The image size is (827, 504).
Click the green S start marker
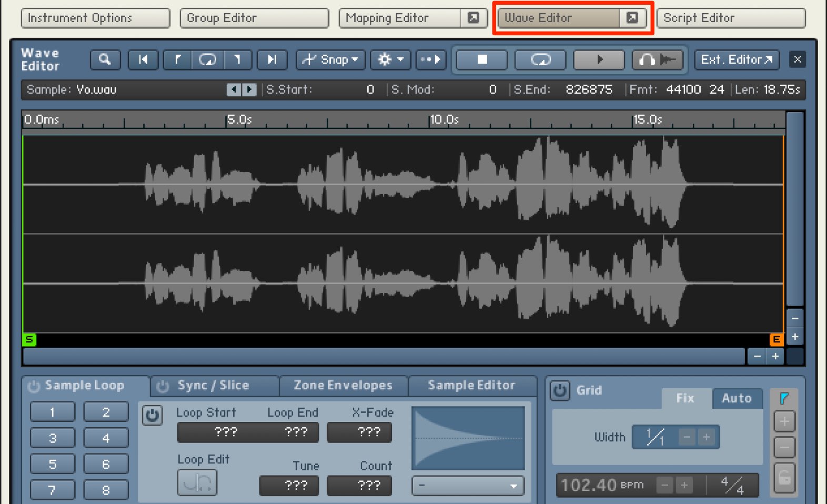[x=29, y=340]
